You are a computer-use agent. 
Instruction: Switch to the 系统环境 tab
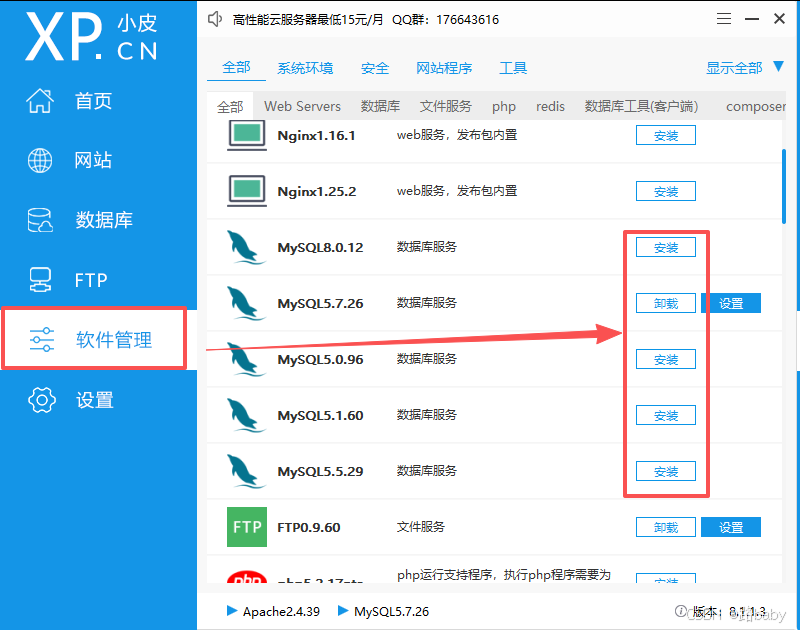tap(305, 68)
